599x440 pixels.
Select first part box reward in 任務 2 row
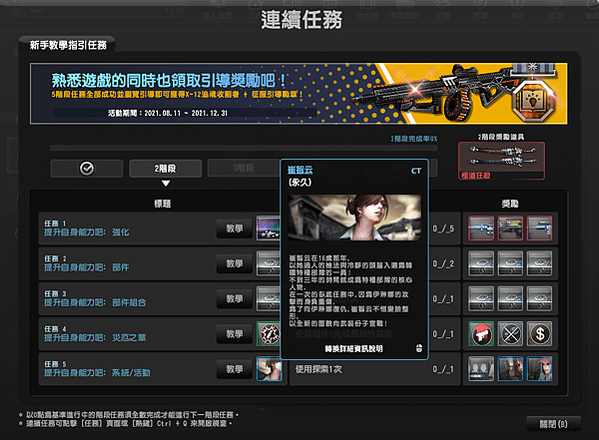[481, 263]
